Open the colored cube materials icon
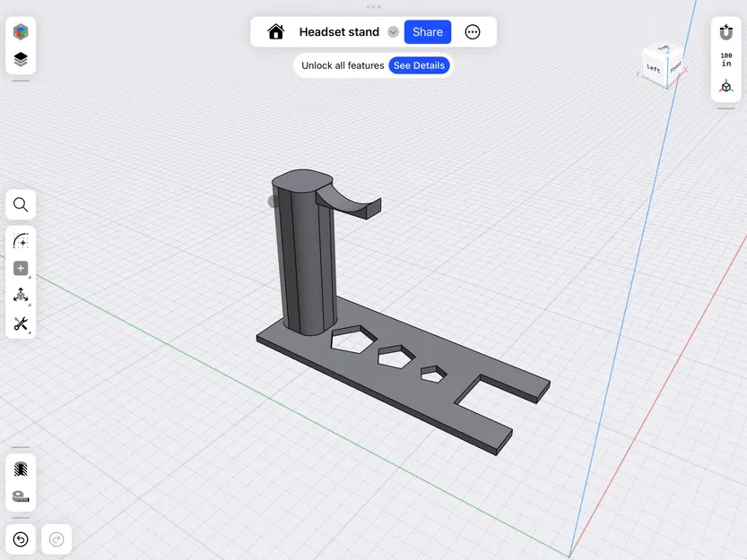The height and width of the screenshot is (560, 747). pyautogui.click(x=21, y=32)
